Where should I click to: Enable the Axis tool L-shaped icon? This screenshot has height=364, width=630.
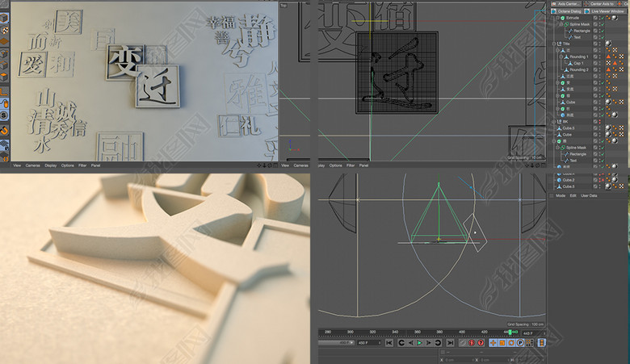pos(4,91)
